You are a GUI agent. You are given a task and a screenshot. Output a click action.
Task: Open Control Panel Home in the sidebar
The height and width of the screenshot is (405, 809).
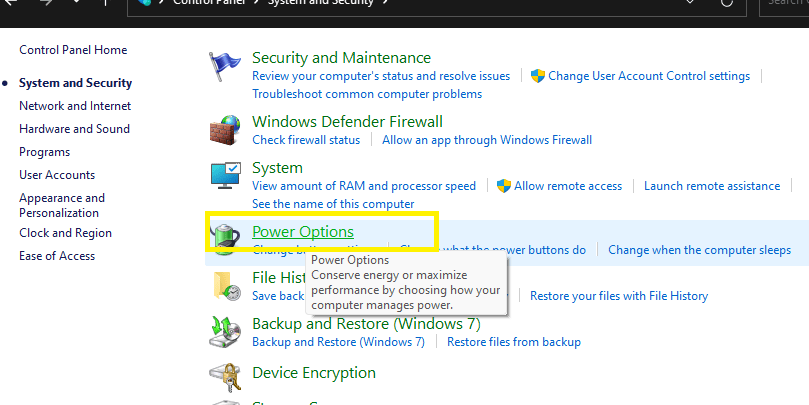point(73,50)
